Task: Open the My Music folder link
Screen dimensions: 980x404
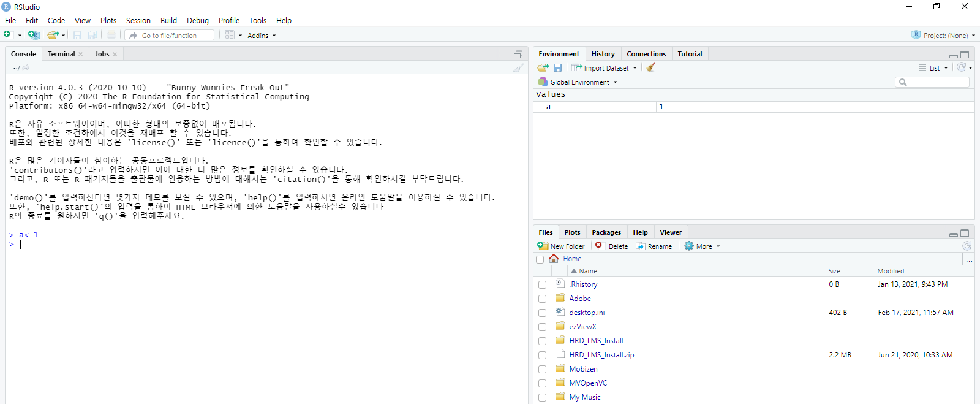Action: tap(585, 397)
